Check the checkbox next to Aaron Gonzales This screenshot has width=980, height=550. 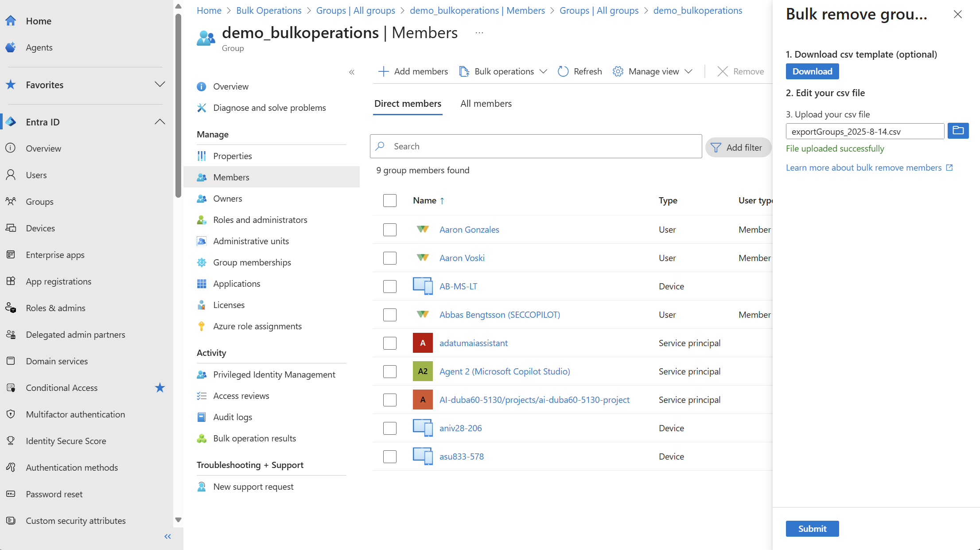click(x=389, y=230)
